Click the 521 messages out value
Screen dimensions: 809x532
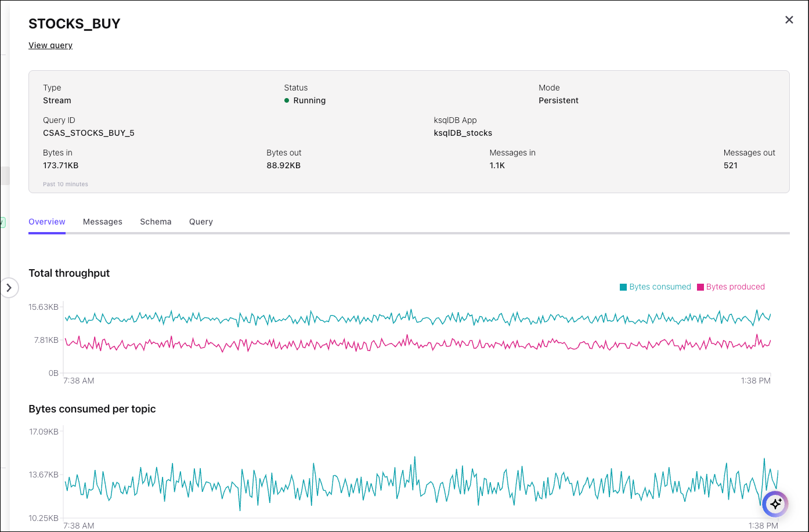[730, 165]
